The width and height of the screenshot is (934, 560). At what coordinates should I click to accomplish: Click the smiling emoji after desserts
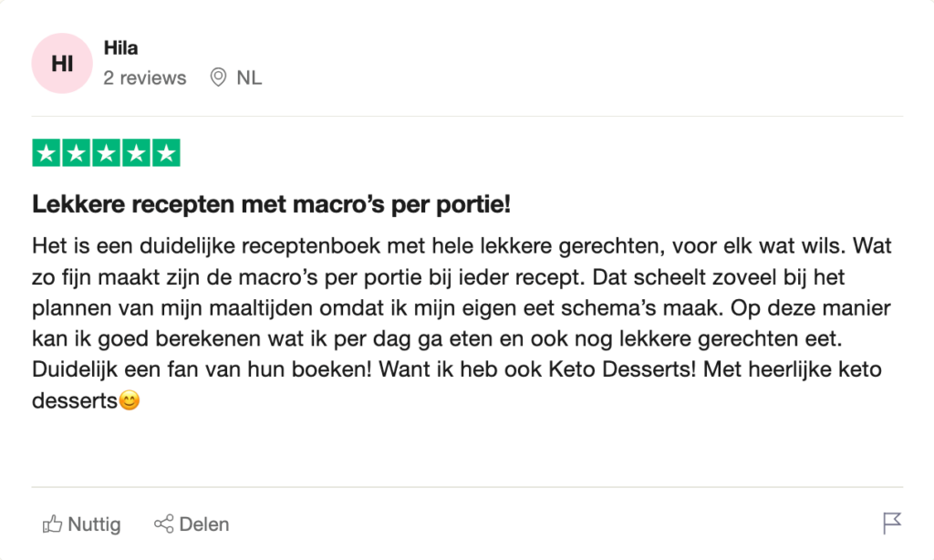[x=130, y=400]
